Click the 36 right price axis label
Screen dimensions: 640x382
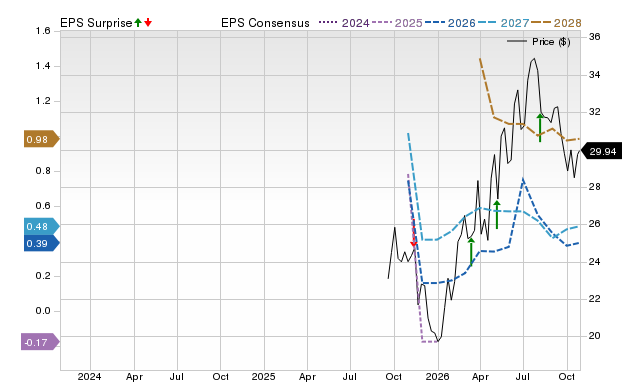tap(595, 37)
